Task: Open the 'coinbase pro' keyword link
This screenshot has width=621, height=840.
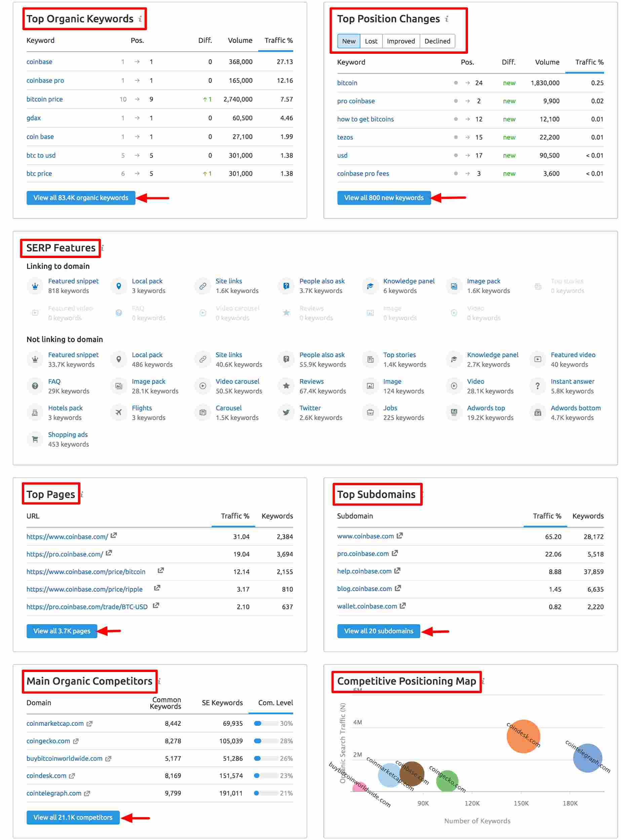Action: coord(45,80)
